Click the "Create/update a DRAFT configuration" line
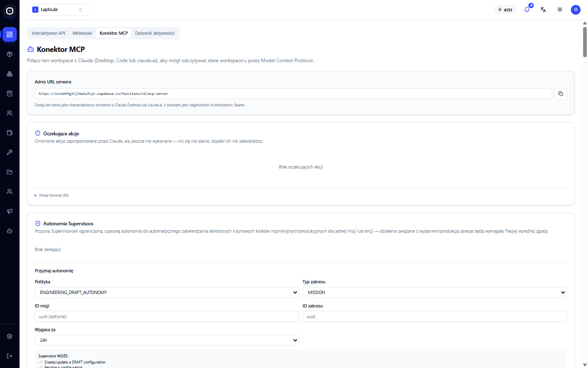Screen dimensions: 588x368 [75, 362]
